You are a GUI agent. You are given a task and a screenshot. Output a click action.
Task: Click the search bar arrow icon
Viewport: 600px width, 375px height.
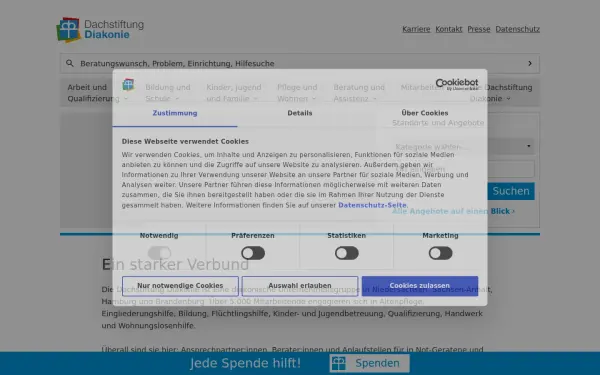[530, 64]
